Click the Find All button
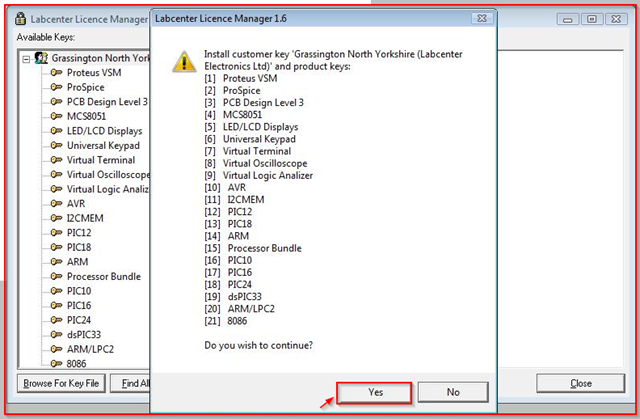This screenshot has width=640, height=419. [131, 384]
